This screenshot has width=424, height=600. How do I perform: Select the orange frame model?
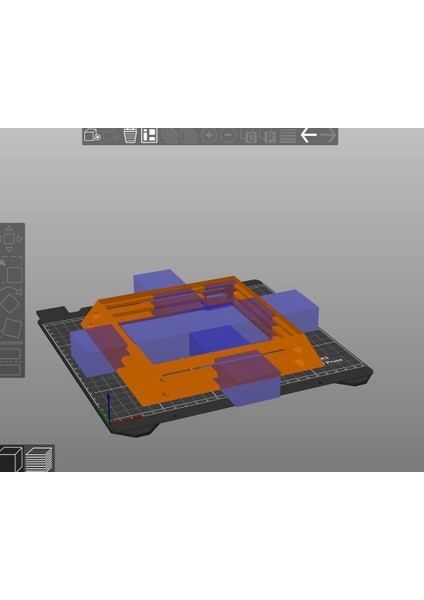pos(145,379)
